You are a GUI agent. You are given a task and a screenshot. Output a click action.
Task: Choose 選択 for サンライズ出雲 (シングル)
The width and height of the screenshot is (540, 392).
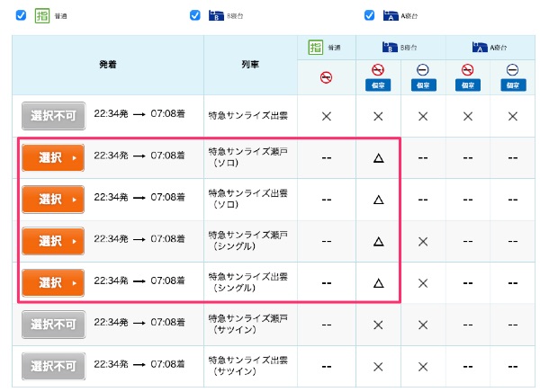[x=53, y=282]
